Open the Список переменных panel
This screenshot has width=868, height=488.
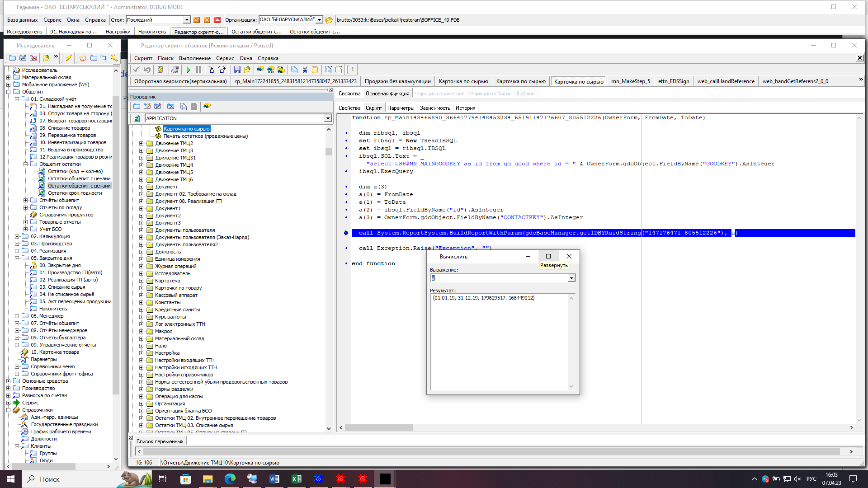tap(160, 441)
